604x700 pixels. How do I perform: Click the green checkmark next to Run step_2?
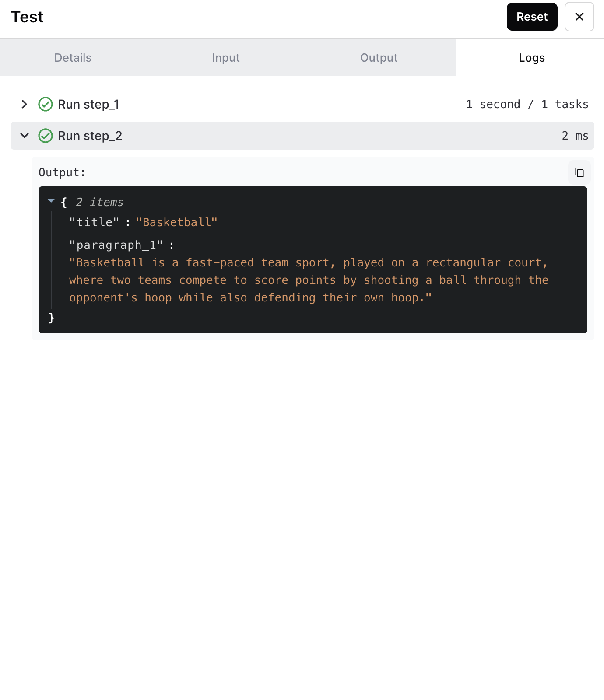46,136
